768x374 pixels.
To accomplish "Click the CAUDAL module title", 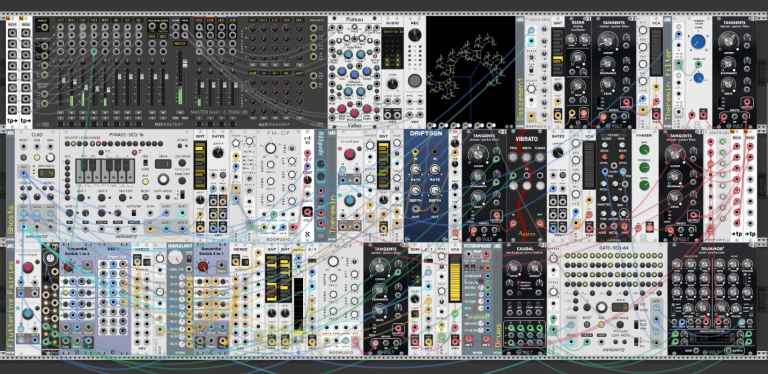I will [x=524, y=249].
